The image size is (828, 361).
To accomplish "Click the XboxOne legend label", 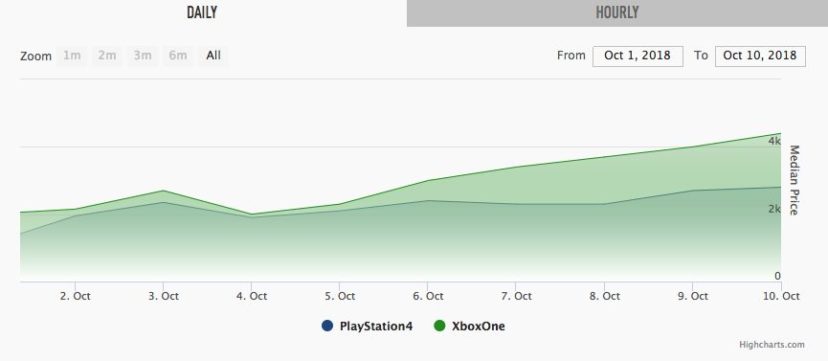I will (x=478, y=326).
